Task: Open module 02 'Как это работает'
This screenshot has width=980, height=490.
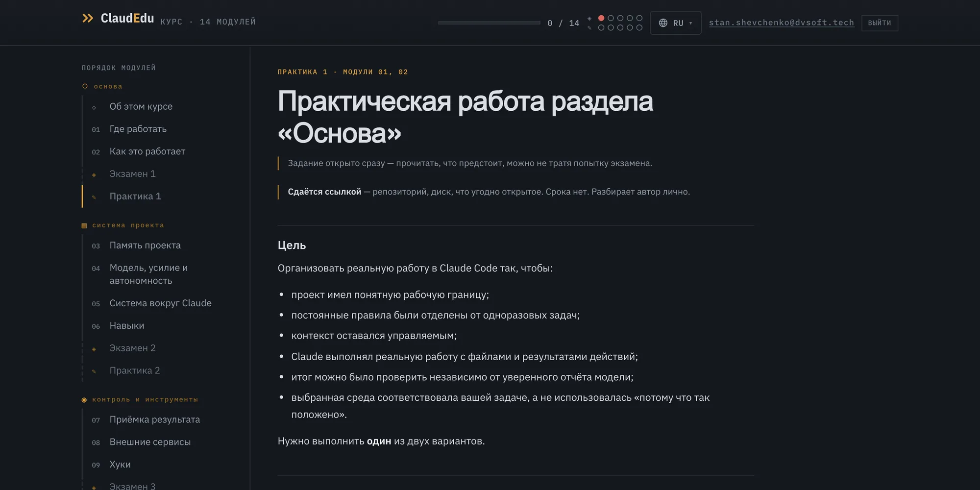Action: coord(147,151)
